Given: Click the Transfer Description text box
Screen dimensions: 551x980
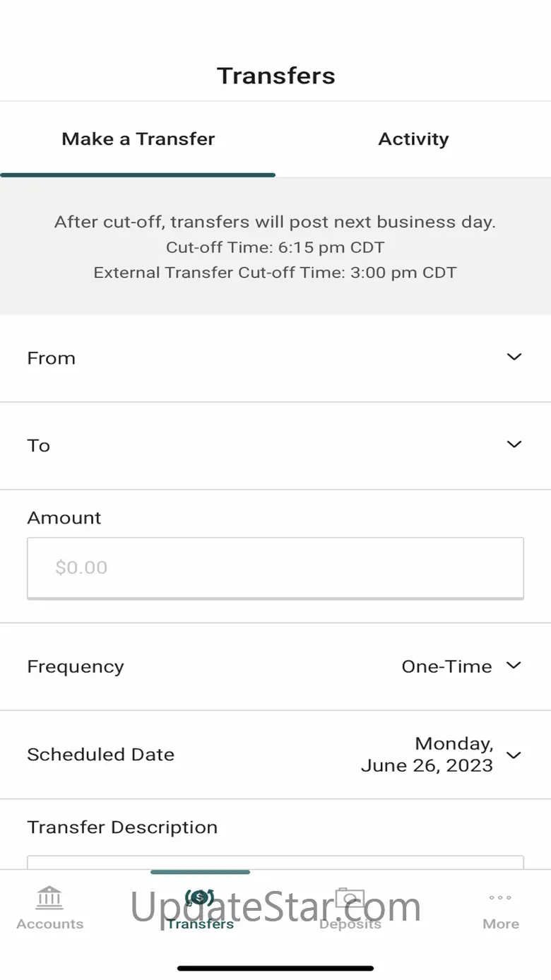Looking at the screenshot, I should pos(275,863).
